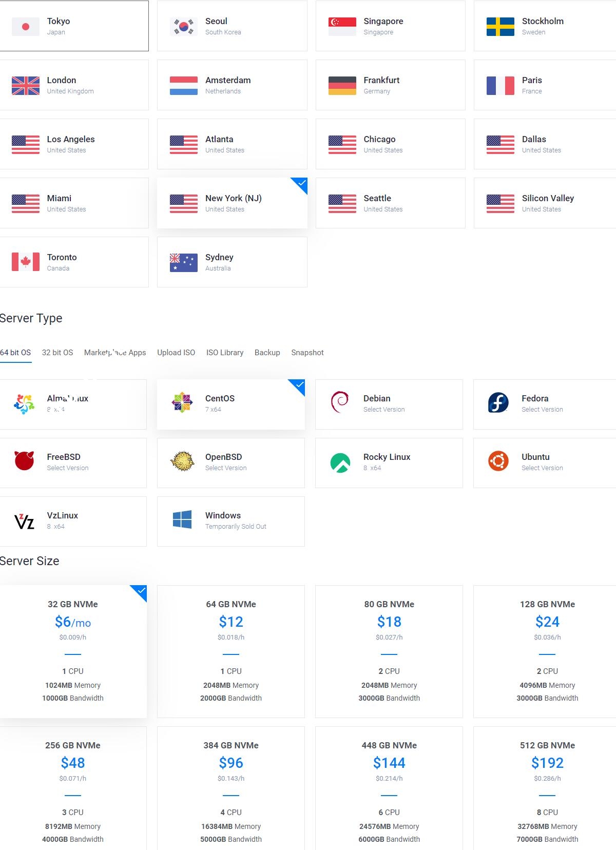Click the Windows Temporarily Sold Out label
Viewport: 616px width, 850px height.
(x=236, y=527)
